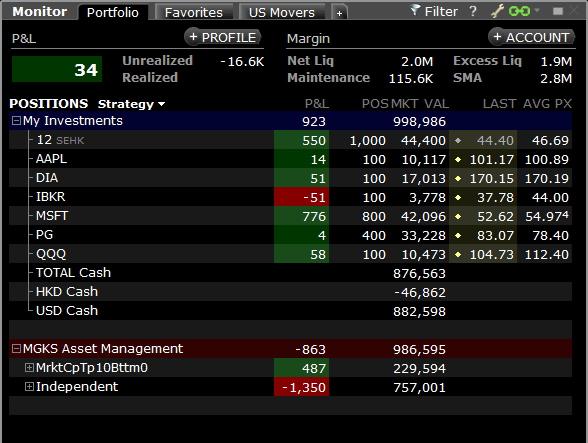The image size is (588, 443).
Task: Click My Investments market value 998,986
Action: point(419,122)
